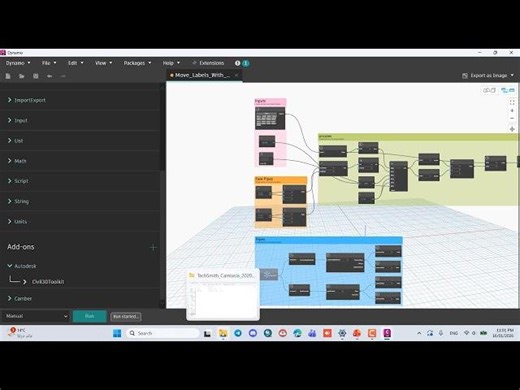Close the Move_Labels_With tab
Image resolution: width=520 pixels, height=390 pixels.
(236, 75)
